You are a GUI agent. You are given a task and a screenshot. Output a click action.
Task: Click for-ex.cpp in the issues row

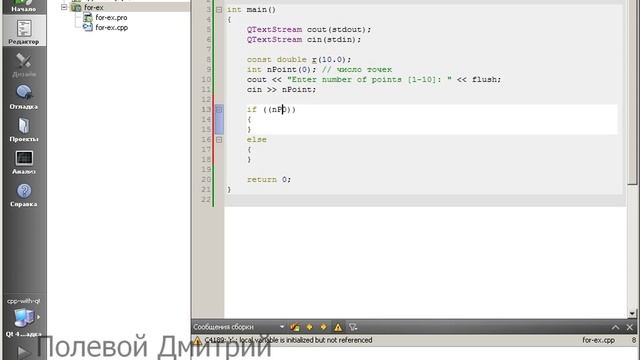tap(598, 340)
